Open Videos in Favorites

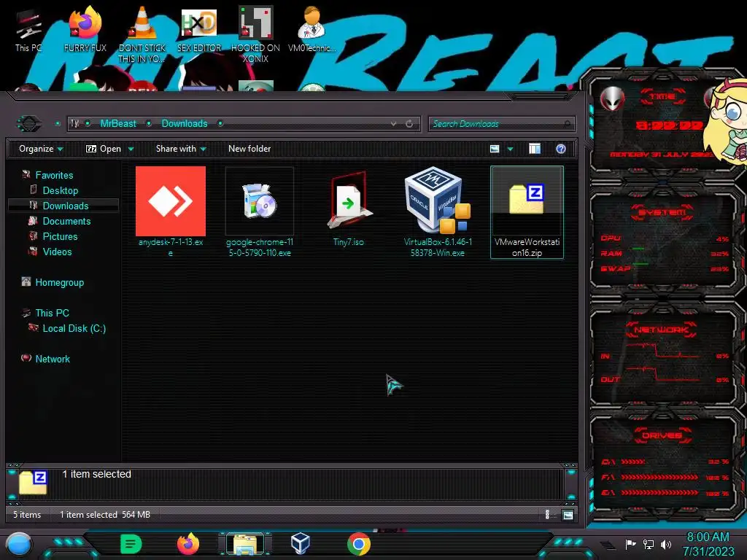(x=57, y=252)
